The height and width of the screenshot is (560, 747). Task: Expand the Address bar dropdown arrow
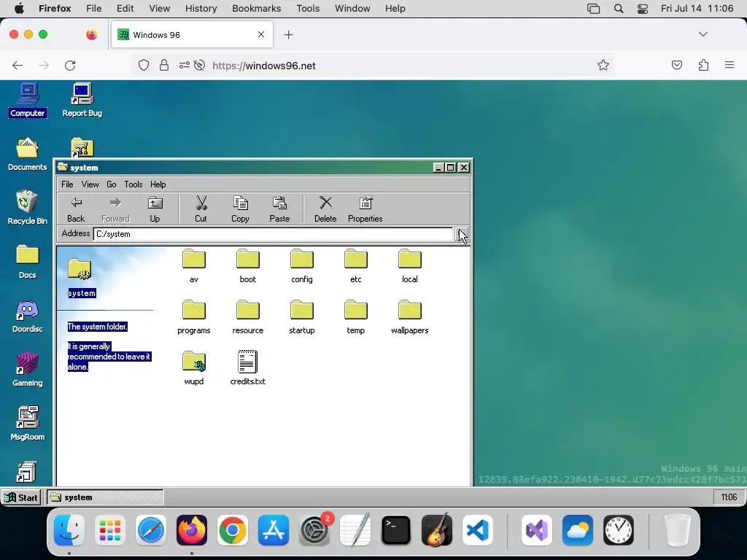(x=462, y=234)
